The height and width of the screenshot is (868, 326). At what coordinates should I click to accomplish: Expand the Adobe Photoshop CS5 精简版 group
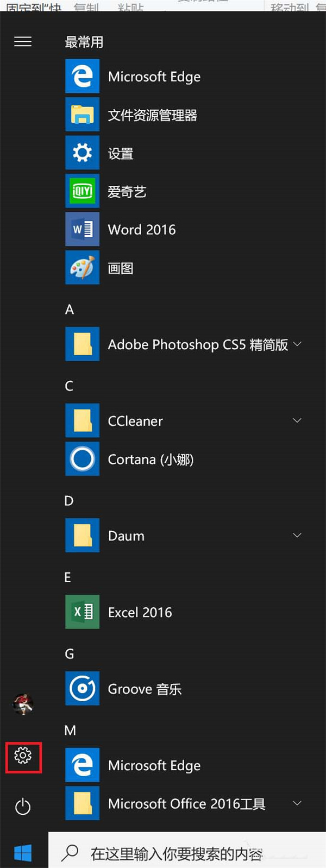(297, 344)
